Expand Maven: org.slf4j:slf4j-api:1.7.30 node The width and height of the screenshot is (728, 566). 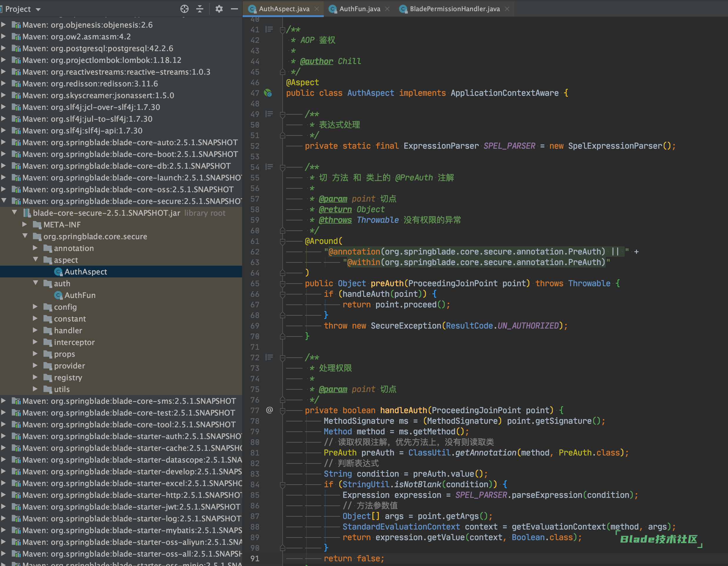coord(4,130)
